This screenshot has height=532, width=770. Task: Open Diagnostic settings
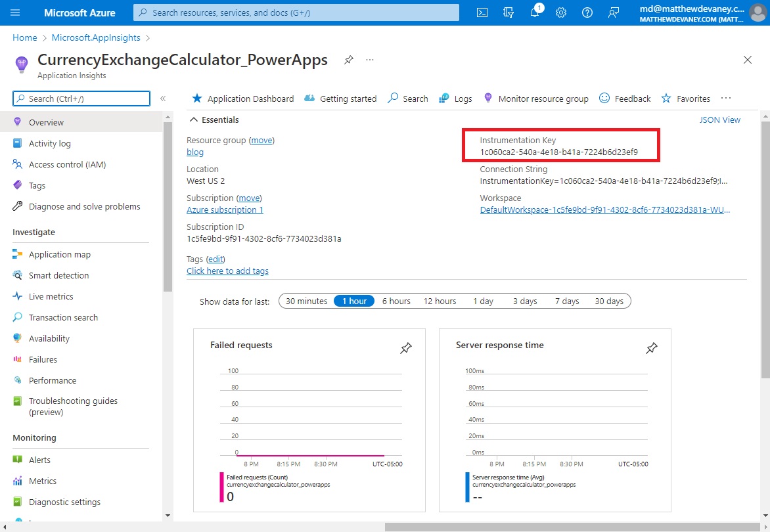tap(63, 502)
